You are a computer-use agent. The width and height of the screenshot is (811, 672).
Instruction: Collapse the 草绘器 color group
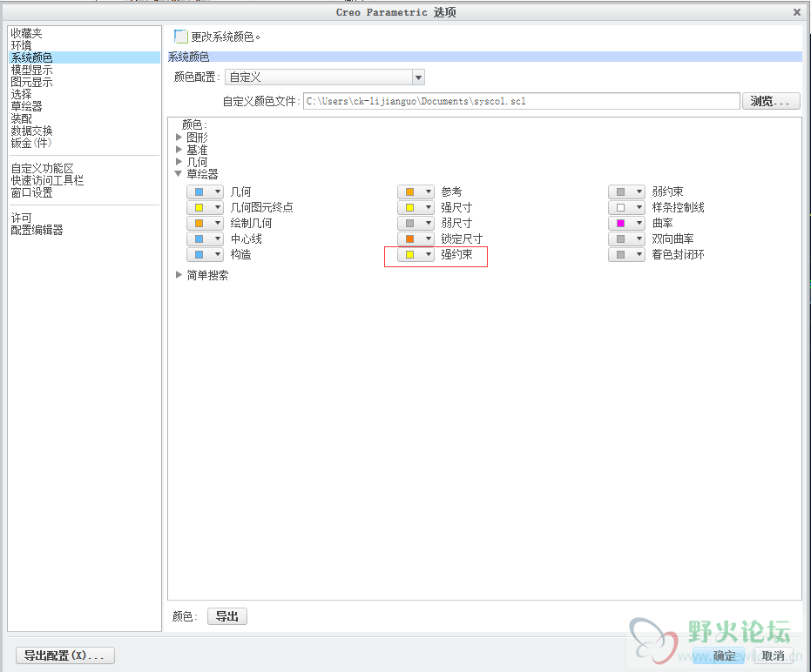point(179,174)
